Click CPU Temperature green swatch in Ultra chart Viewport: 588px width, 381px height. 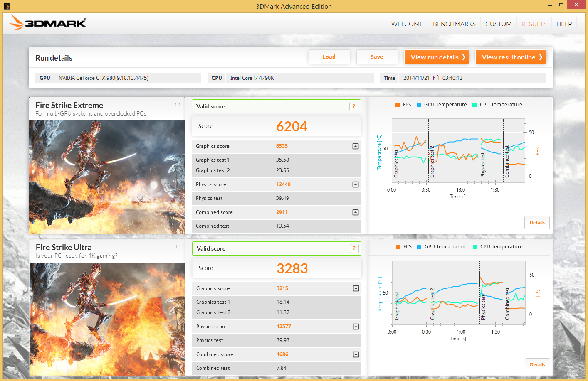click(x=475, y=247)
